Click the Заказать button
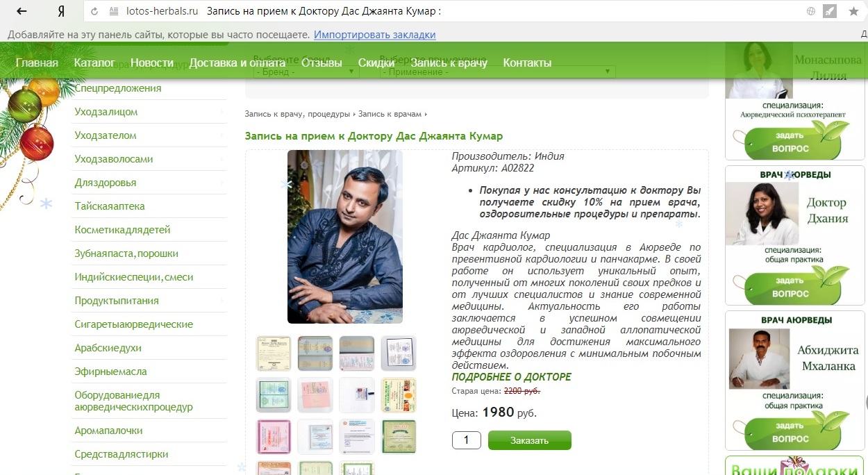Screen dimensions: 868x475 coord(530,440)
